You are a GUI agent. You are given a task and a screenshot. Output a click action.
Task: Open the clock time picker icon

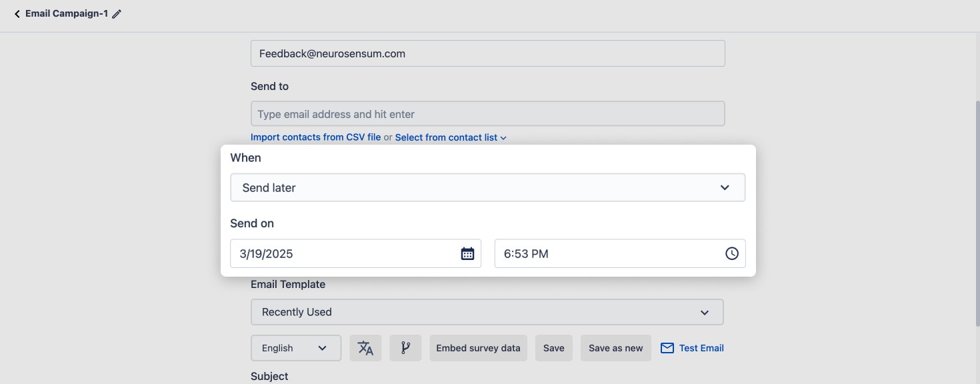tap(731, 253)
